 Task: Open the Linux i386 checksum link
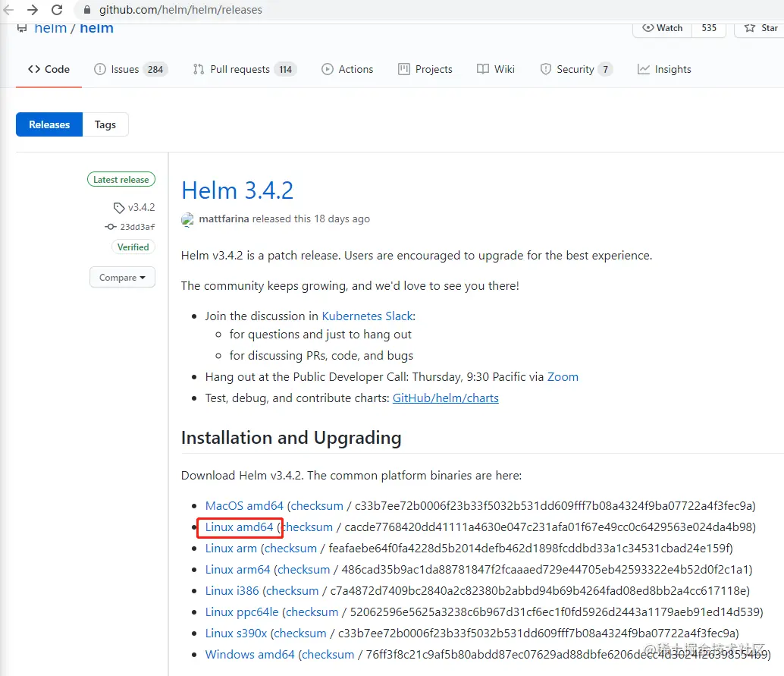[x=293, y=591]
